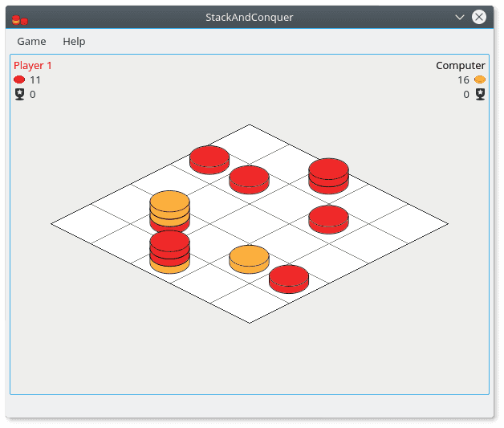The height and width of the screenshot is (428, 504).
Task: Click the Player 1 label
Action: (x=32, y=66)
